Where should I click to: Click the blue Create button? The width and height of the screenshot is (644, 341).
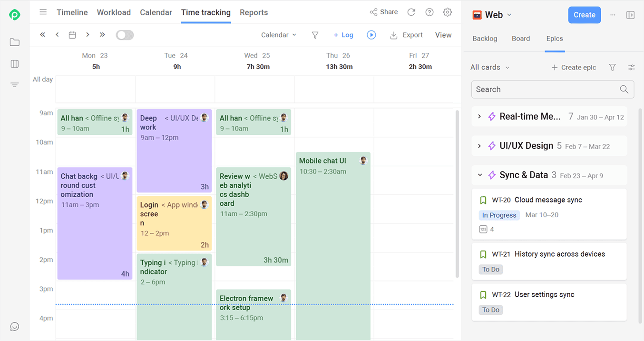584,15
